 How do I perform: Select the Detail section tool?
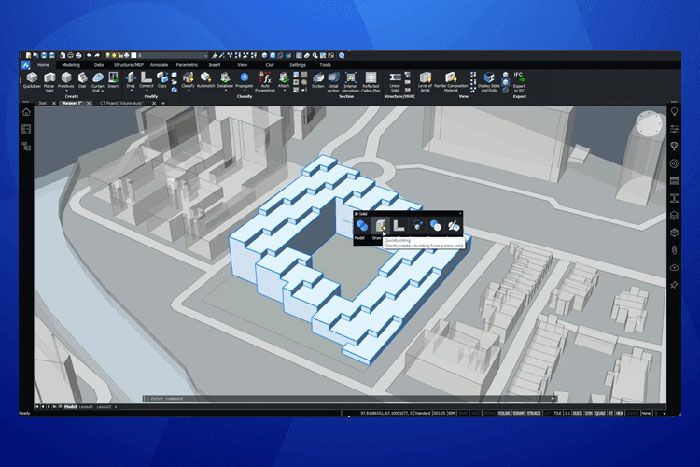pos(333,82)
